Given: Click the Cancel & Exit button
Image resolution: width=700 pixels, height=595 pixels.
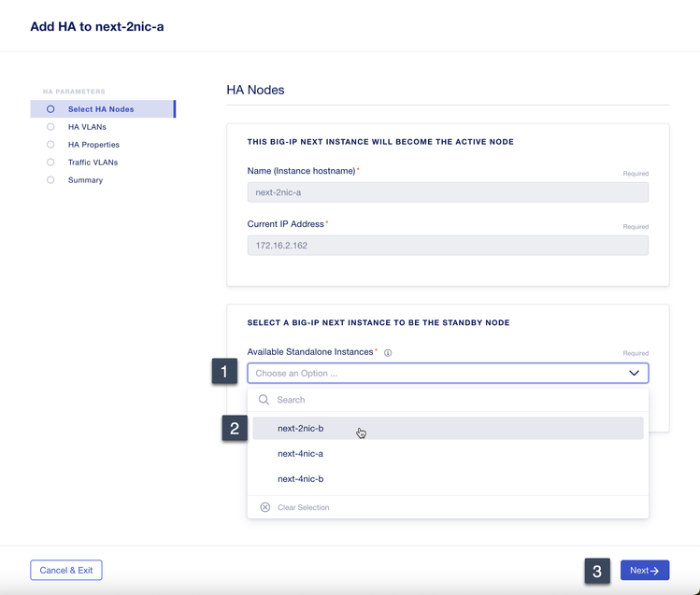Looking at the screenshot, I should point(66,571).
